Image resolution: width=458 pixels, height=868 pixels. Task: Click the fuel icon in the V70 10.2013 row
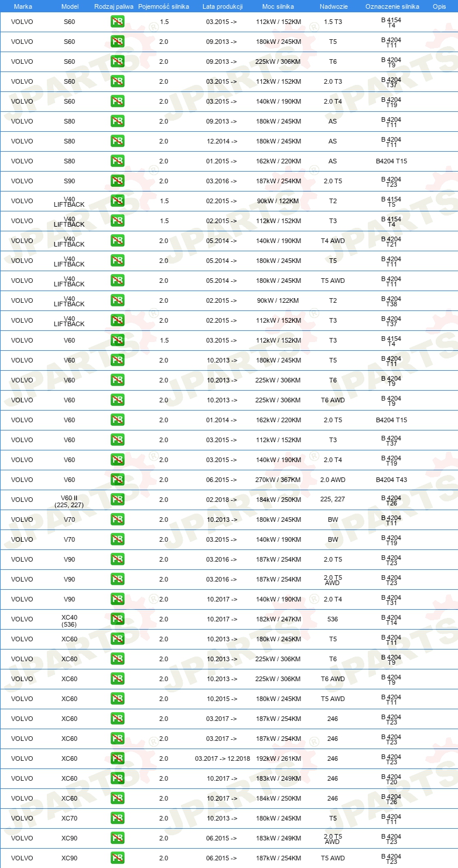coord(117,520)
